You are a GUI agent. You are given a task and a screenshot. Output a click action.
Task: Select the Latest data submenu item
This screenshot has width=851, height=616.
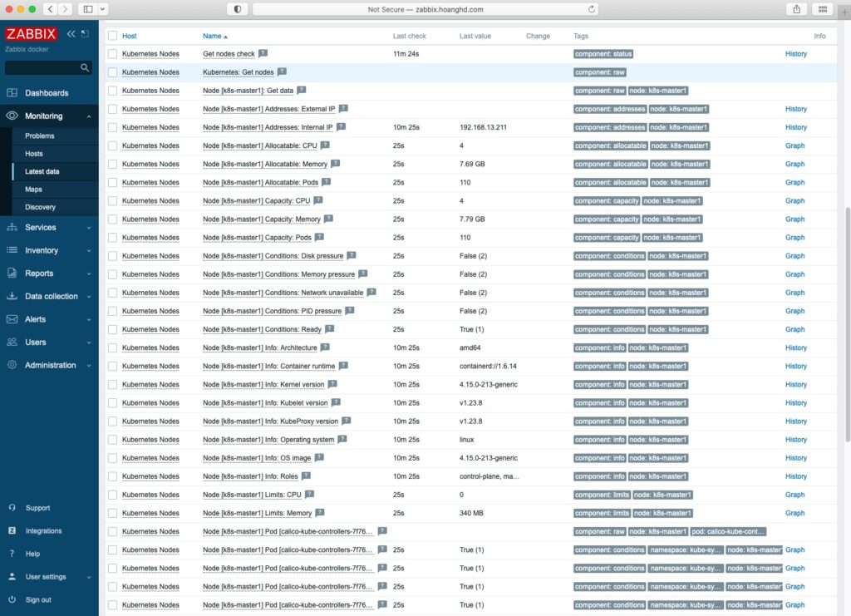(x=42, y=171)
